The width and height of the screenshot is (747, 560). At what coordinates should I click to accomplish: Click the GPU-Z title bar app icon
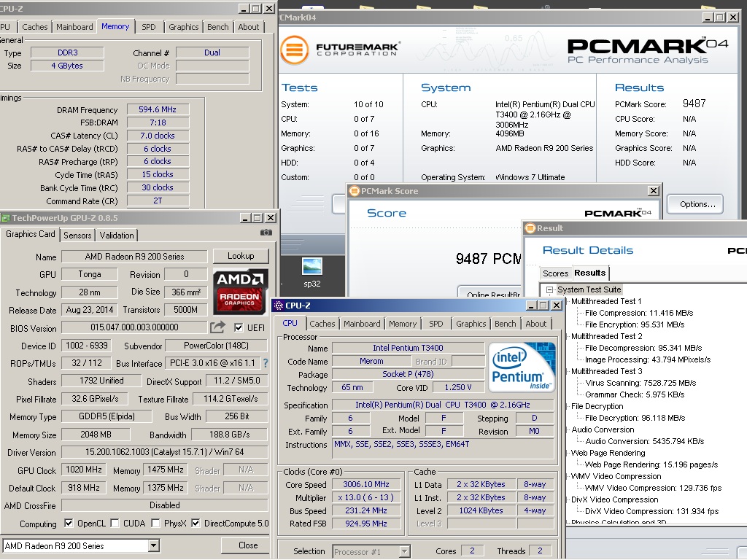[x=5, y=218]
